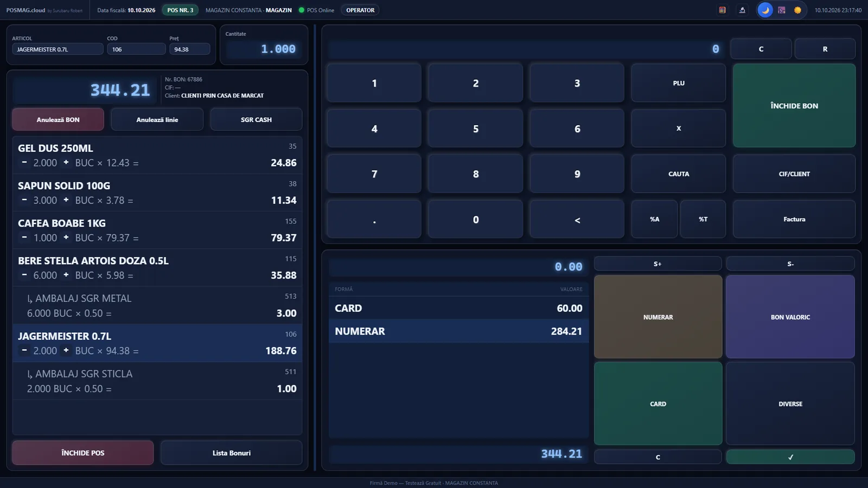Image resolution: width=868 pixels, height=488 pixels.
Task: Open Lista Bonuri
Action: point(232,453)
